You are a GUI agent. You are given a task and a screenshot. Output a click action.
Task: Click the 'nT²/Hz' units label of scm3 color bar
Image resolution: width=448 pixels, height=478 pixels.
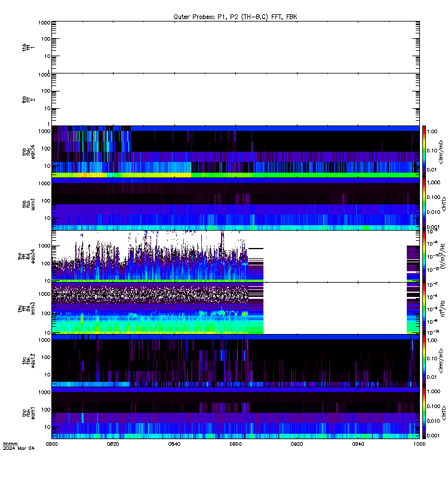point(443,308)
